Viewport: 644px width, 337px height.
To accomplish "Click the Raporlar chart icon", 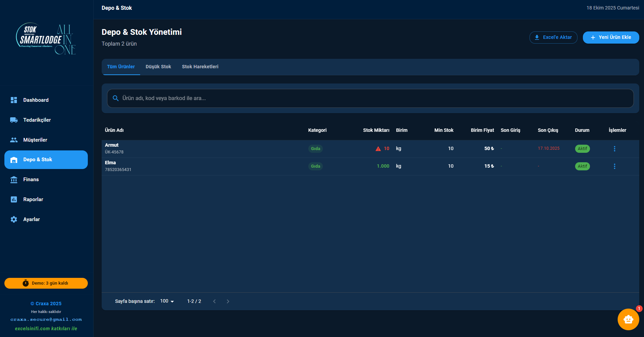I will click(14, 199).
